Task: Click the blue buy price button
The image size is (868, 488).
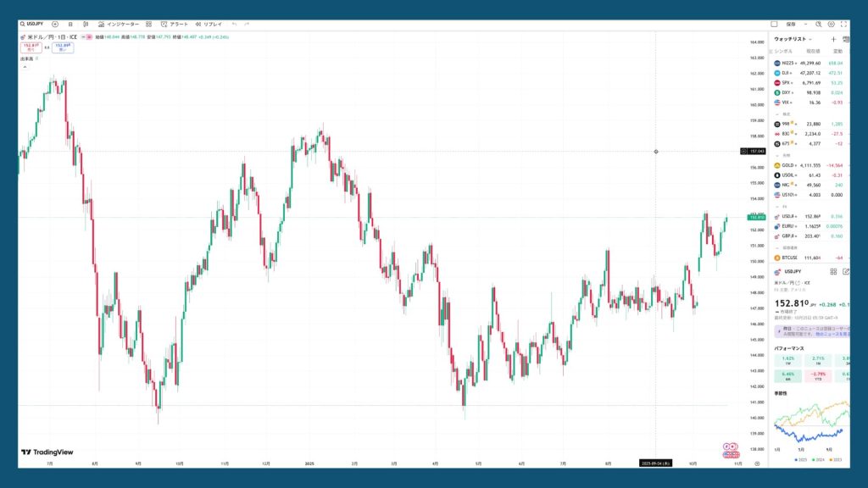Action: click(62, 47)
